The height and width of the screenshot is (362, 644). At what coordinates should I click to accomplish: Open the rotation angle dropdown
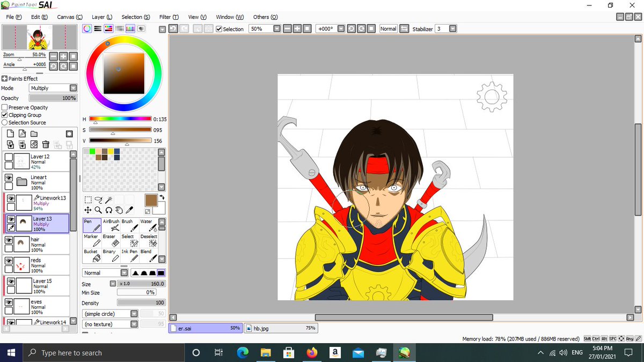(341, 28)
